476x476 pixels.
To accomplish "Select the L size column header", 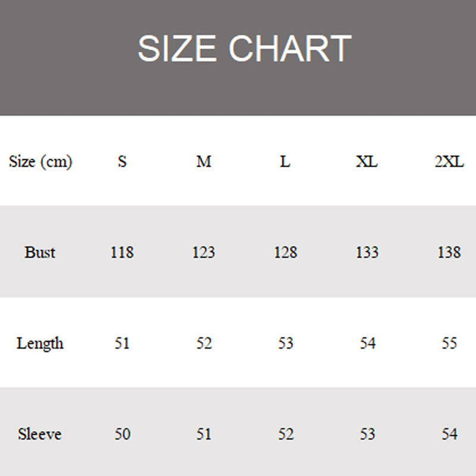I will (x=285, y=162).
